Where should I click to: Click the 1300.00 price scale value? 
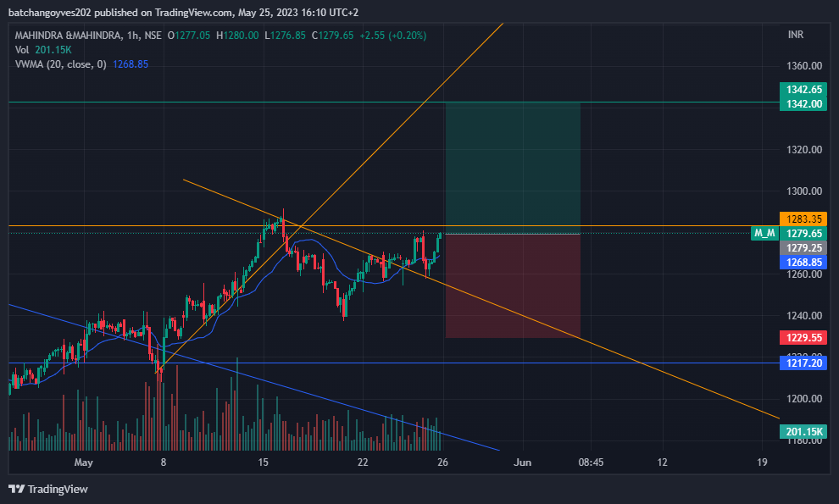tap(804, 191)
